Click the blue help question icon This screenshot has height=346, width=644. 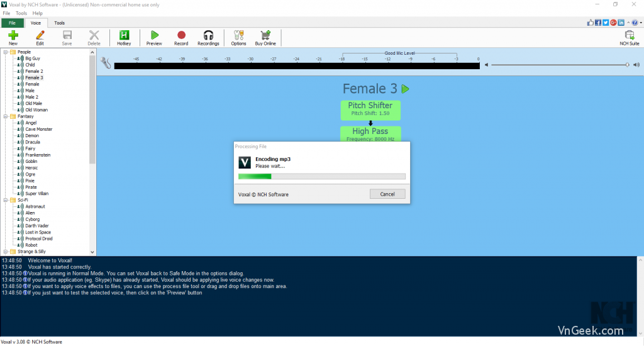click(x=635, y=23)
